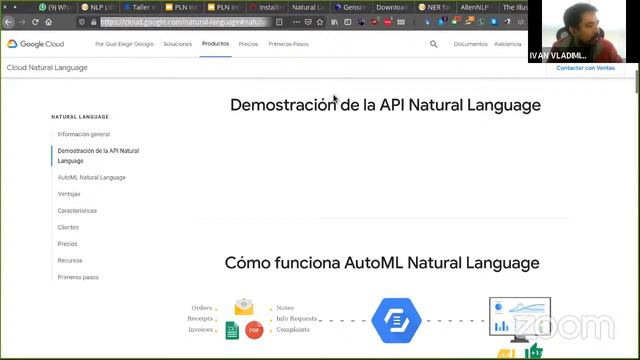The image size is (640, 360).
Task: Switch to the NLP browser tab
Action: [x=98, y=7]
